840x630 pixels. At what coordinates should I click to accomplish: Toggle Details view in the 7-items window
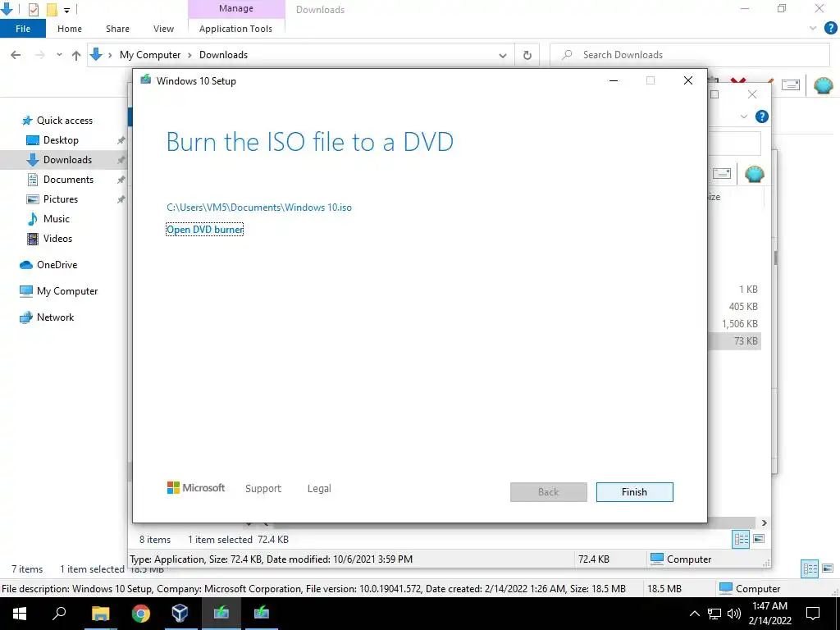point(810,568)
